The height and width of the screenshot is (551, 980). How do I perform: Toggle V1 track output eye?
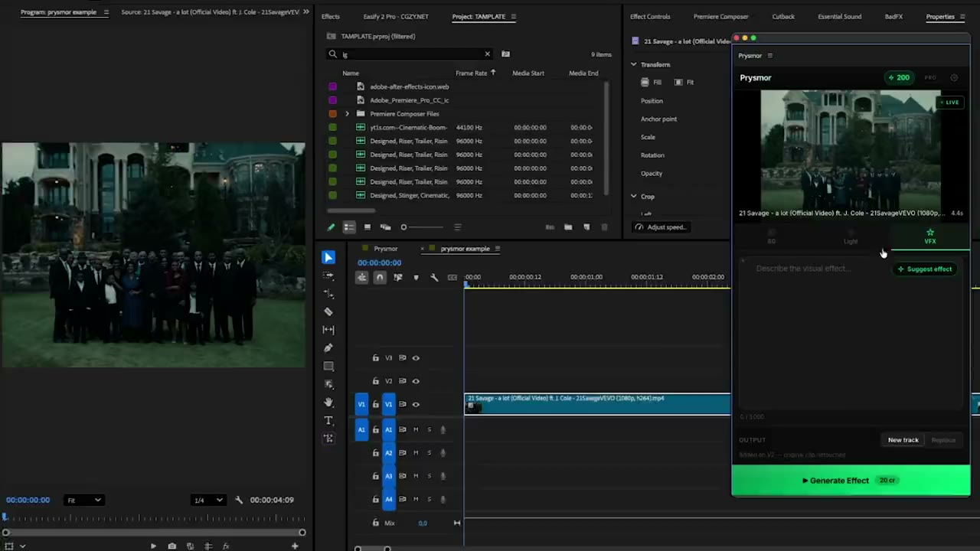[416, 404]
